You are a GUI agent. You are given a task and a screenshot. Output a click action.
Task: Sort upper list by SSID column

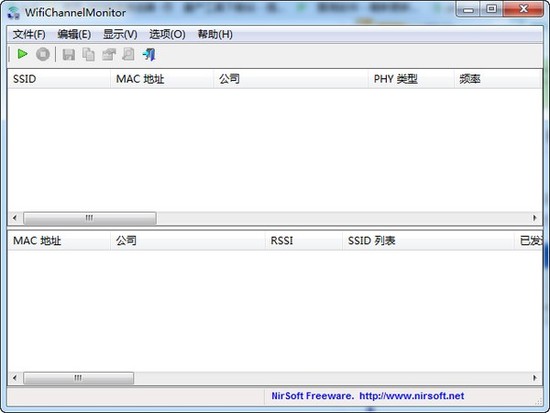pyautogui.click(x=59, y=79)
